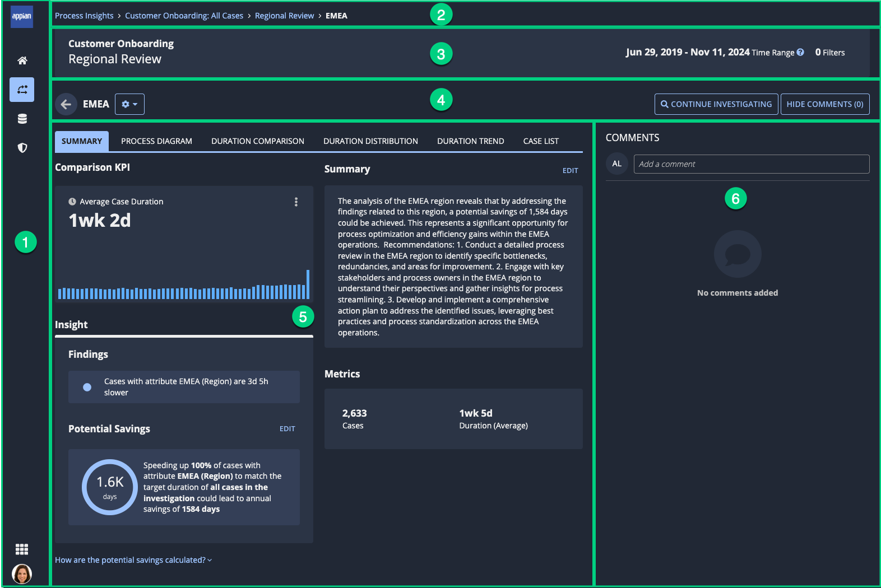The width and height of the screenshot is (881, 588).
Task: Open the Average Case Duration kebab menu
Action: click(x=296, y=202)
